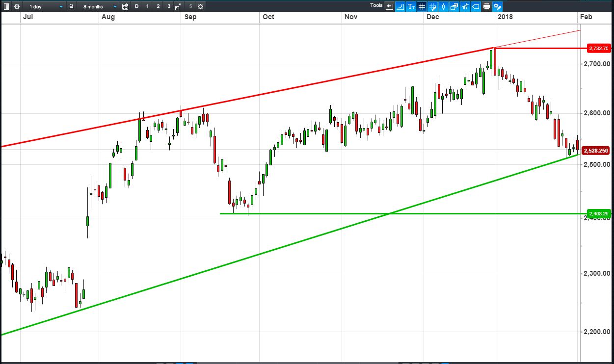Viewport: 614px width, 364px height.
Task: Click the 2,600.00 price axis value
Action: 597,113
